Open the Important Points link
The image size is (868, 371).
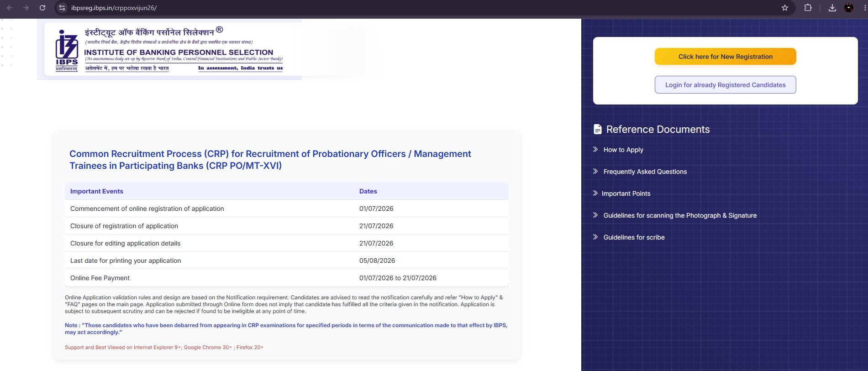pyautogui.click(x=626, y=193)
